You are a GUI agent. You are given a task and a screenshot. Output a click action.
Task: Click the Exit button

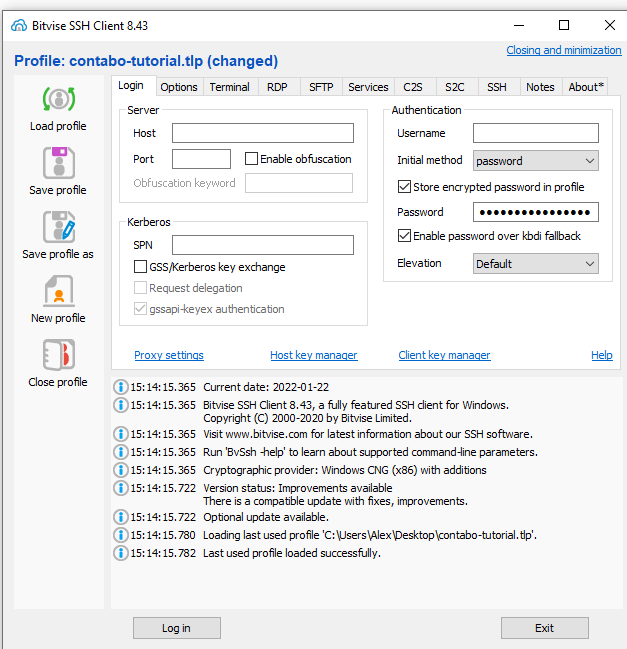(x=545, y=628)
